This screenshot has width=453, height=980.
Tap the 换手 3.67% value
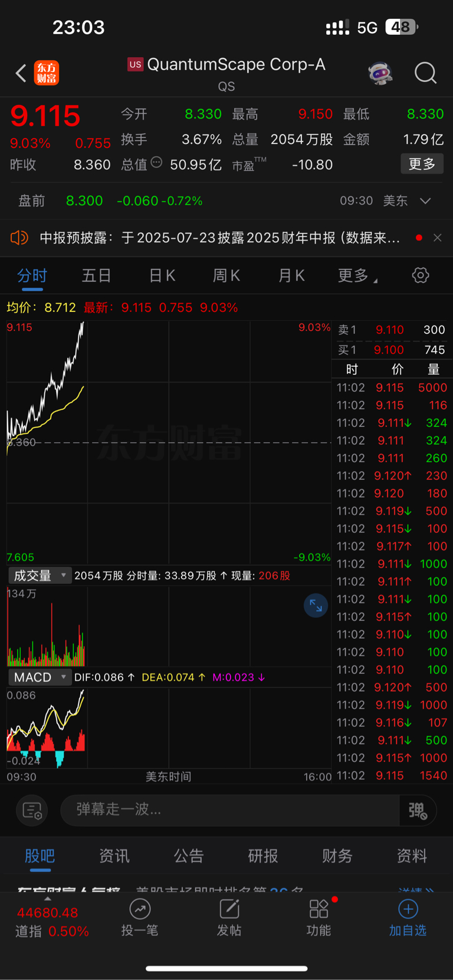coord(202,140)
